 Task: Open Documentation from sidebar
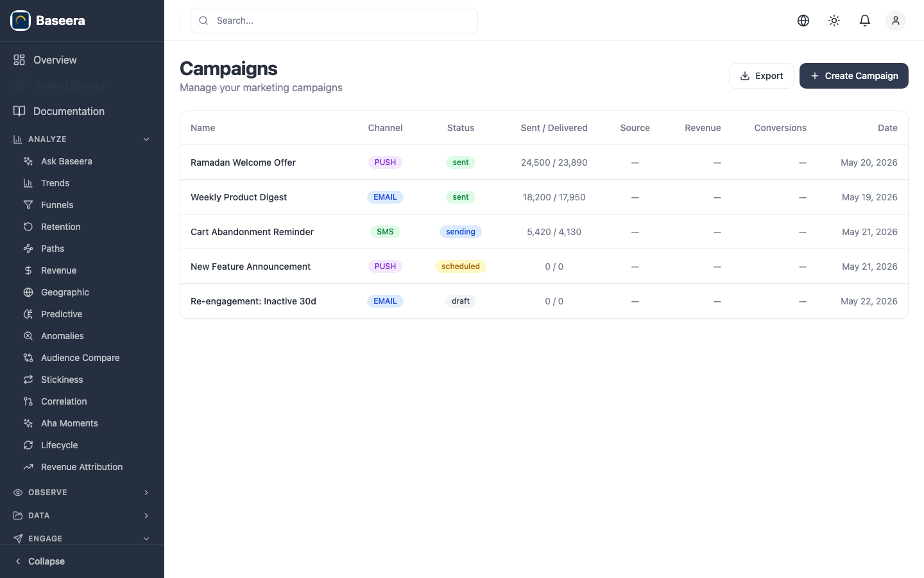[x=82, y=111]
